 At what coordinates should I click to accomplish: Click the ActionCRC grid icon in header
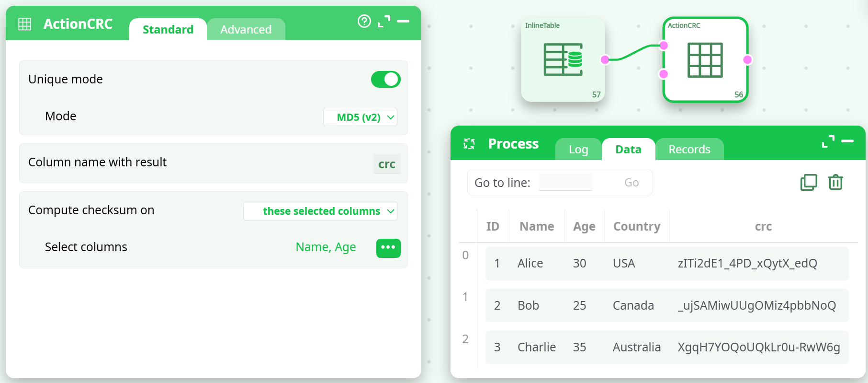25,24
